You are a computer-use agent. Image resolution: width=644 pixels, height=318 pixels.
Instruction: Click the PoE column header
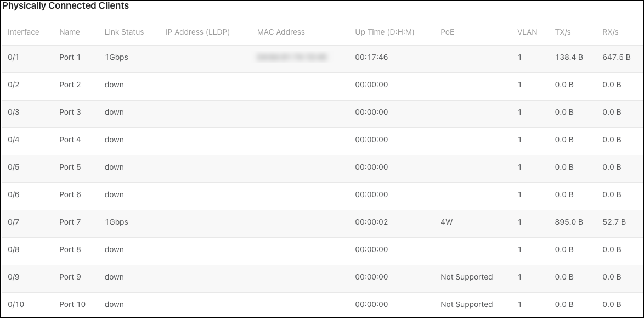[447, 32]
